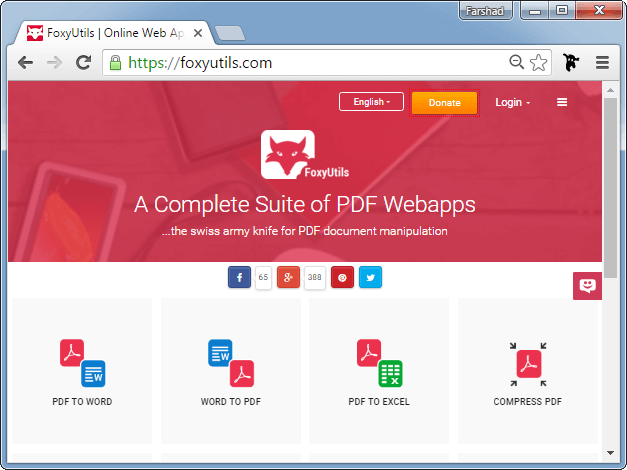Click the page scrollbar down arrow
Image resolution: width=627 pixels, height=470 pixels.
point(610,453)
